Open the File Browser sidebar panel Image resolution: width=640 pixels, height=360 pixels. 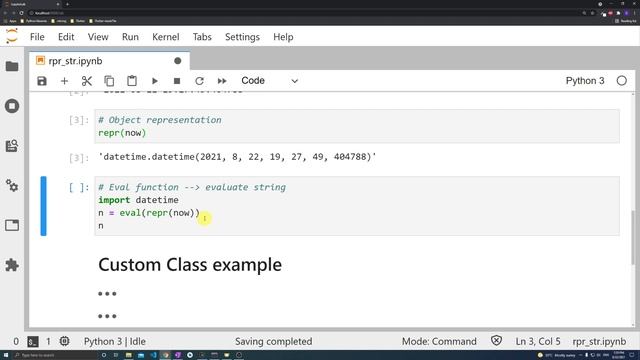click(x=12, y=67)
